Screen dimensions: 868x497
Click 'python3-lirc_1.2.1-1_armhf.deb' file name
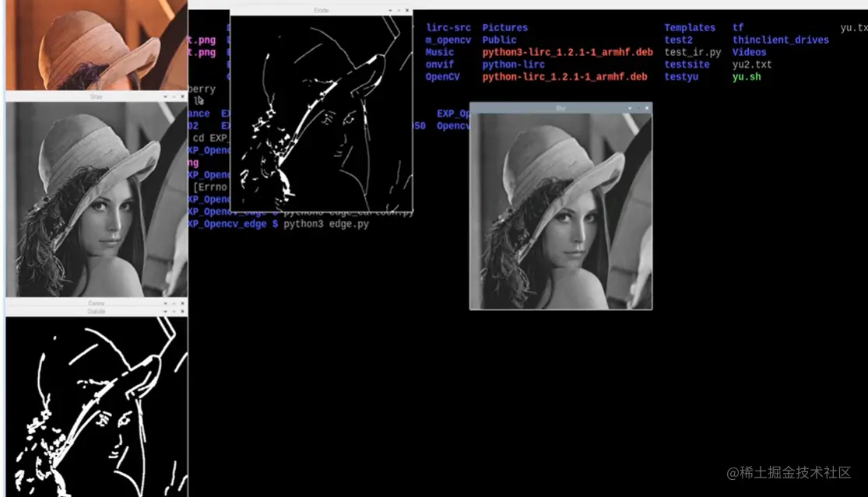pos(568,52)
